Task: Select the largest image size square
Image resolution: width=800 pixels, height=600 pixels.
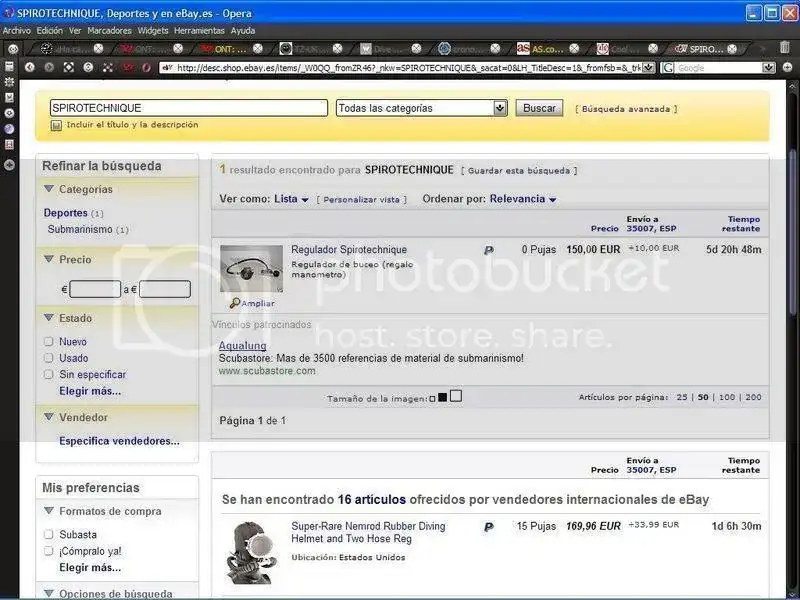Action: click(456, 396)
